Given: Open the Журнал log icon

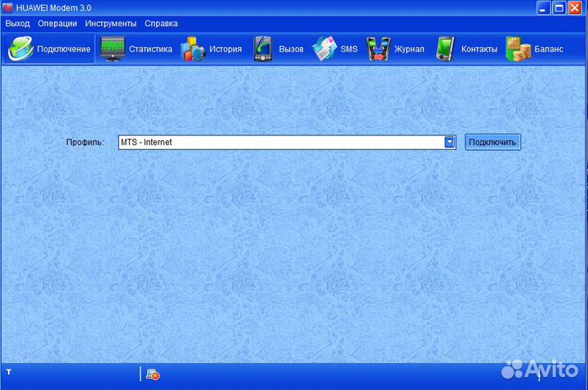Looking at the screenshot, I should 377,49.
